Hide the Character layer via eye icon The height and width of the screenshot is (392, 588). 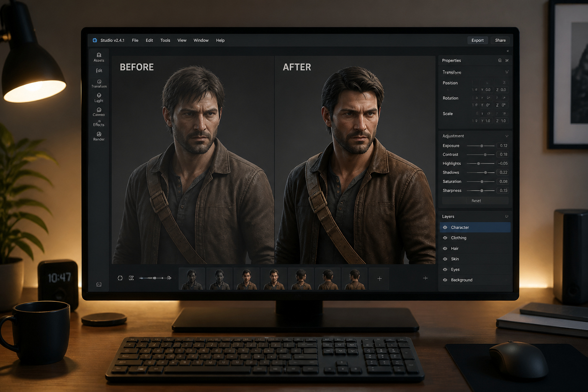coord(445,227)
